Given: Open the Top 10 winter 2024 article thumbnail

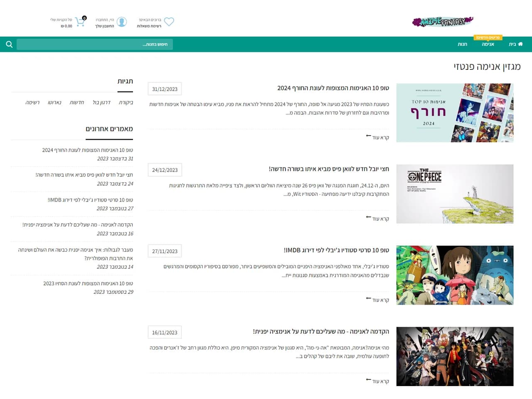Looking at the screenshot, I should [455, 113].
